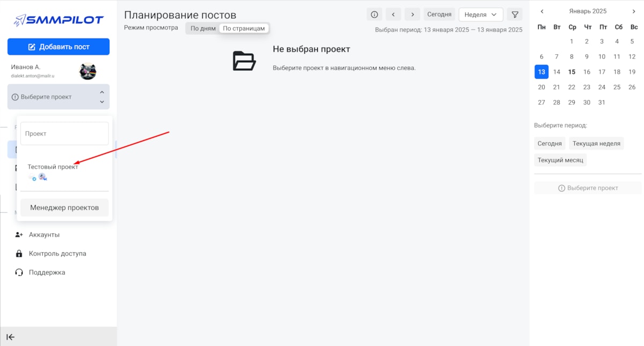The image size is (644, 346).
Task: Open Поддержка menu item
Action: click(47, 272)
